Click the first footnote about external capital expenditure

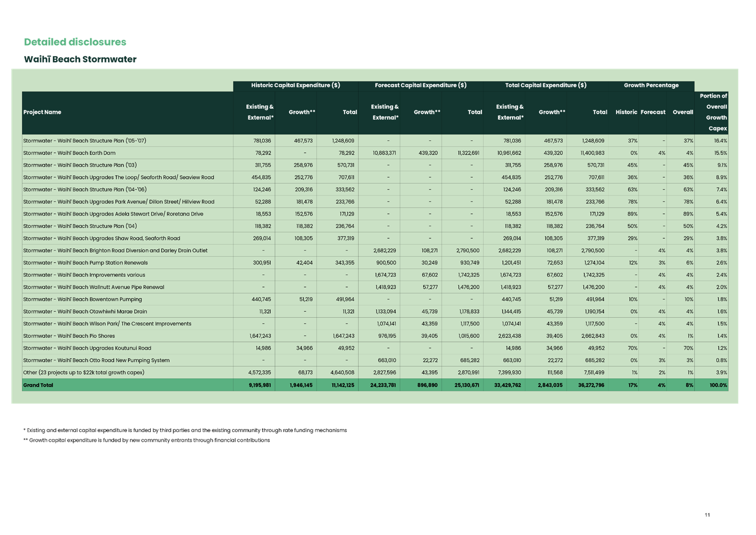[x=186, y=430]
